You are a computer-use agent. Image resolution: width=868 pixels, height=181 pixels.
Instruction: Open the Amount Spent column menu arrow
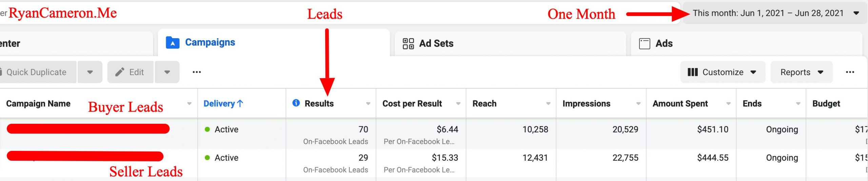(728, 104)
